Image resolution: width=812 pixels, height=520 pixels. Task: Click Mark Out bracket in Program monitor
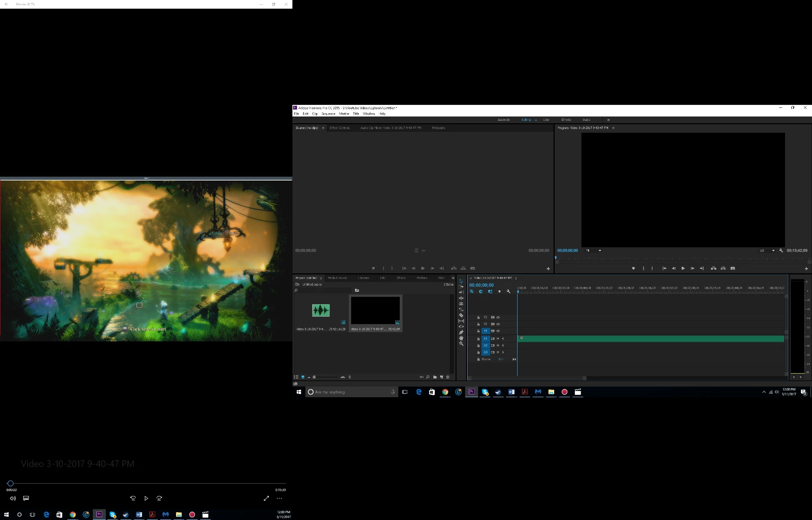pyautogui.click(x=652, y=268)
